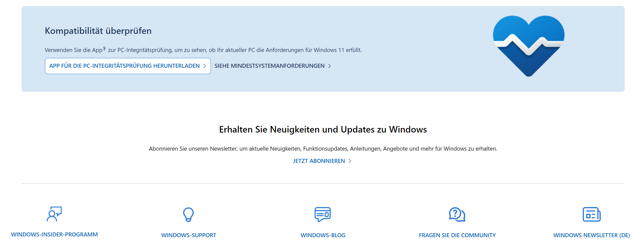Open the Windows-Insider-Programm link

tap(54, 235)
